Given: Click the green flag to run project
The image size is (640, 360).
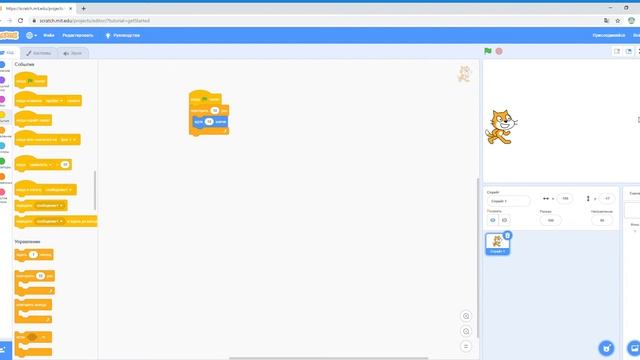Looking at the screenshot, I should pos(487,51).
